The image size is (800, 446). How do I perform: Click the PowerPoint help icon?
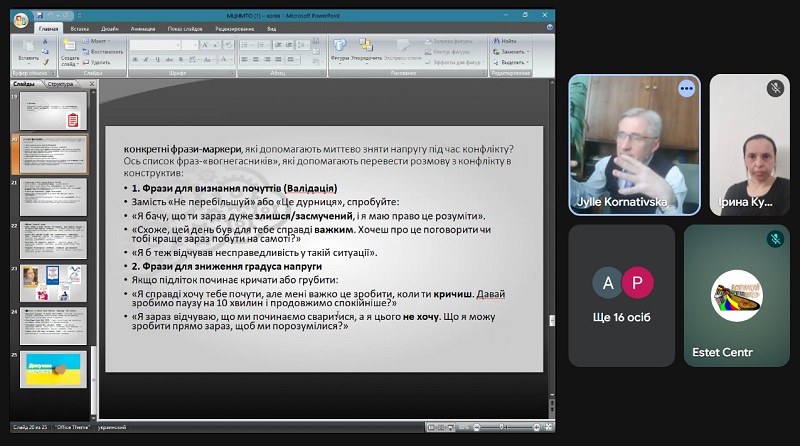551,29
